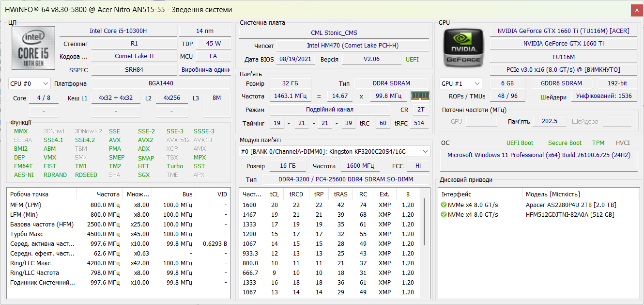Click the UEFI Boot indicator
This screenshot has height=305, width=644.
click(520, 143)
